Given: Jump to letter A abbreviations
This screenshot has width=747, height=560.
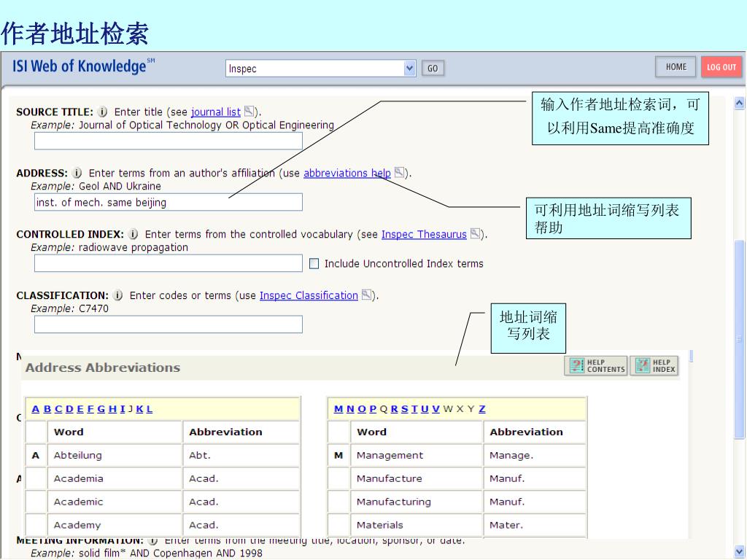Looking at the screenshot, I should pyautogui.click(x=36, y=409).
